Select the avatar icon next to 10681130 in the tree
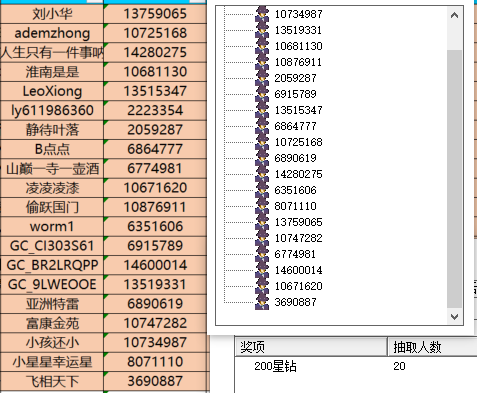This screenshot has width=477, height=393. 262,46
